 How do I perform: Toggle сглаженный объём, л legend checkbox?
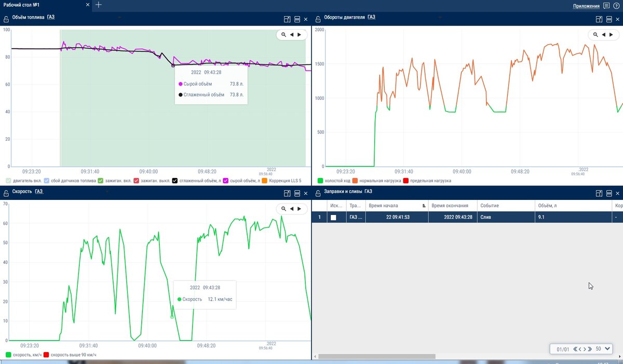pos(175,181)
